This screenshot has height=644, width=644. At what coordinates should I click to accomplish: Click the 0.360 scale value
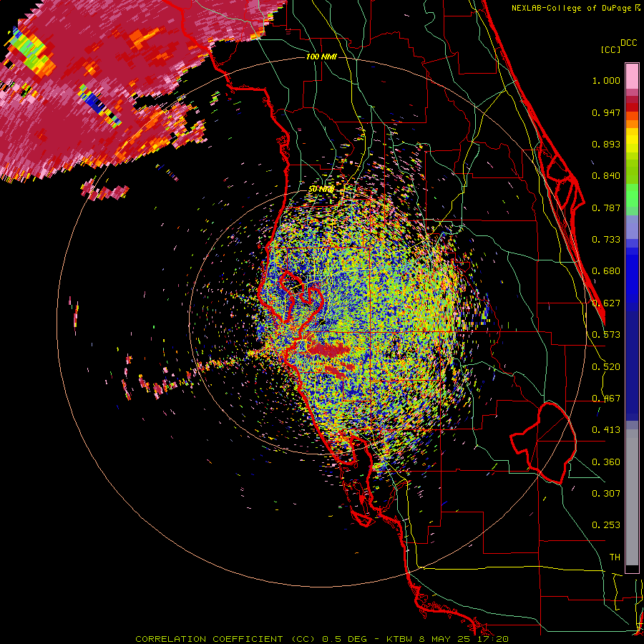click(606, 462)
